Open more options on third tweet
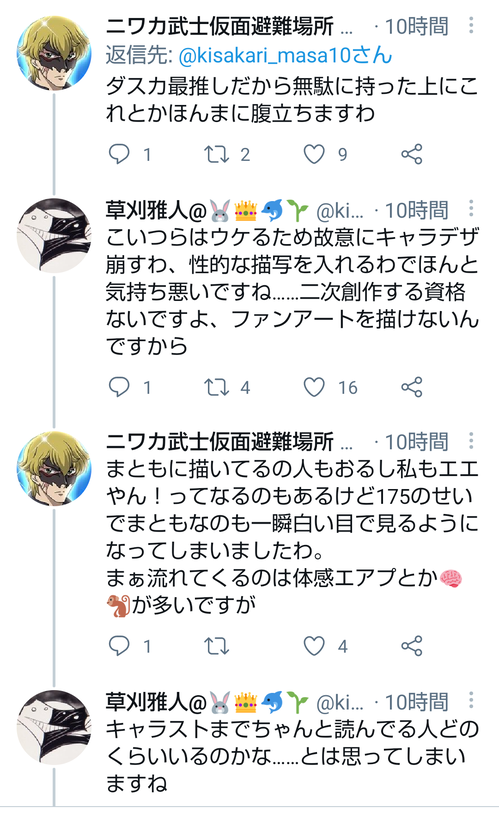This screenshot has width=499, height=814. pos(471,441)
